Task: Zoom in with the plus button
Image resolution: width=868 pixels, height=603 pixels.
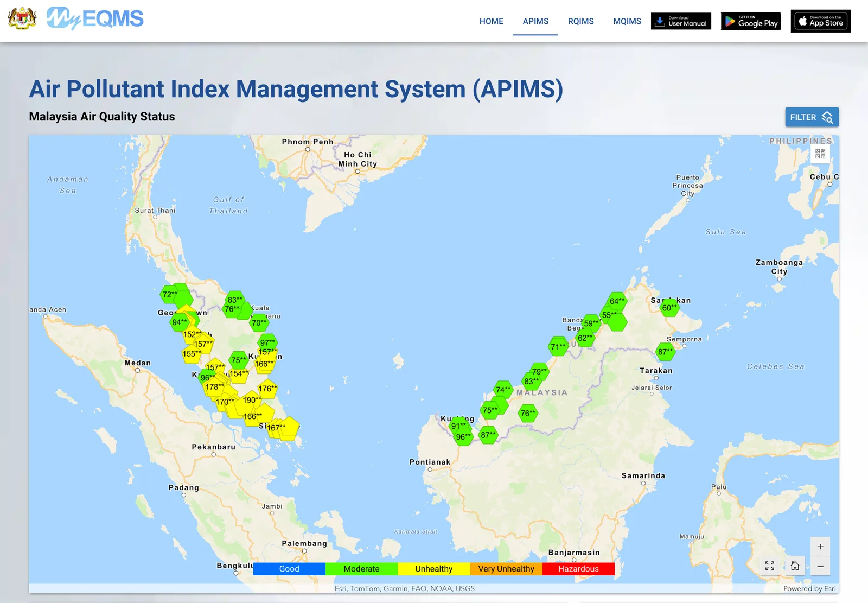Action: [820, 547]
